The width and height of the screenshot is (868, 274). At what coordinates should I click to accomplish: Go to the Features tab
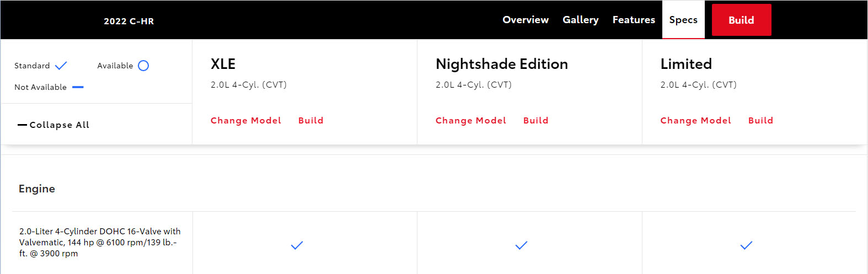pos(634,20)
